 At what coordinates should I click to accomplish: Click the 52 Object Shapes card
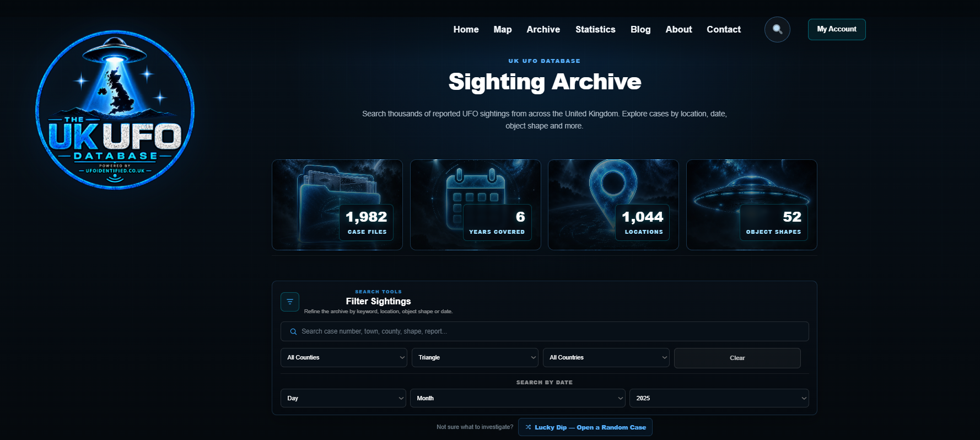(x=752, y=205)
